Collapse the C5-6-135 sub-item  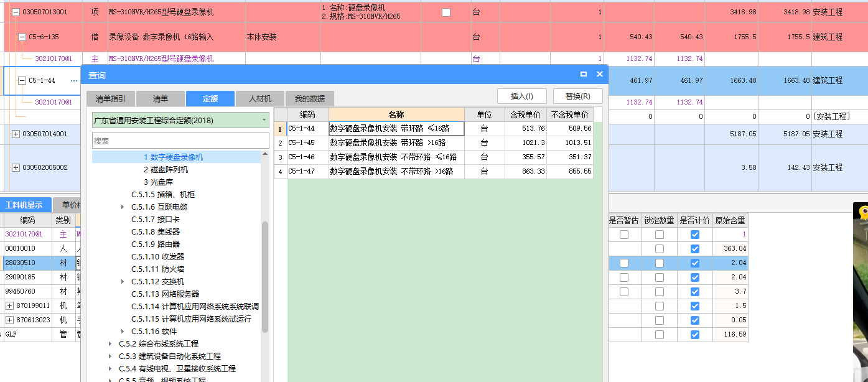(x=22, y=37)
